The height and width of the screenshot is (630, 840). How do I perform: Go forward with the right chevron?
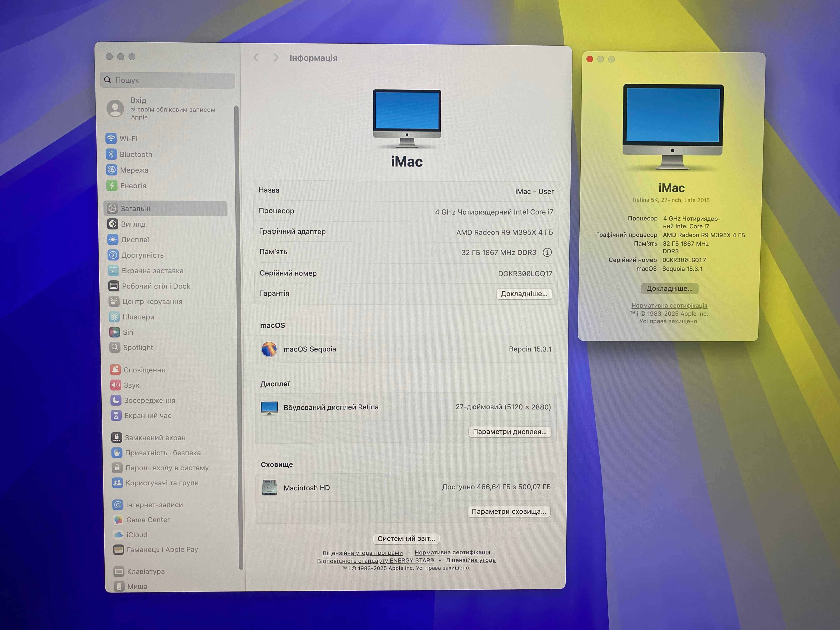[x=276, y=58]
